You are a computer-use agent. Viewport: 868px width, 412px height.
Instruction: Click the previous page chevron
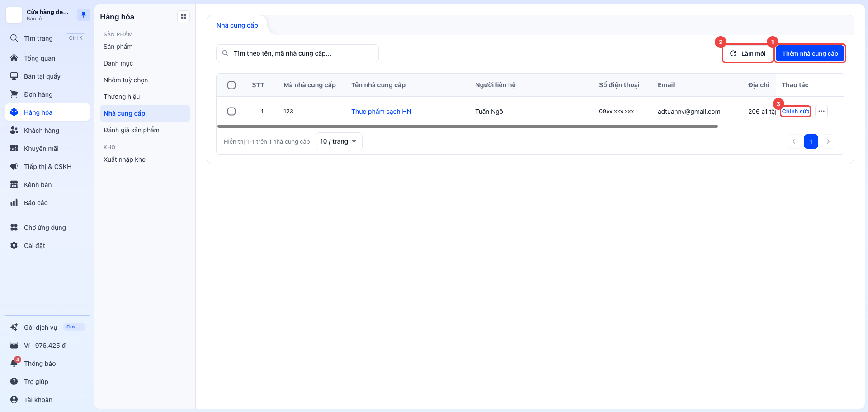tap(794, 141)
